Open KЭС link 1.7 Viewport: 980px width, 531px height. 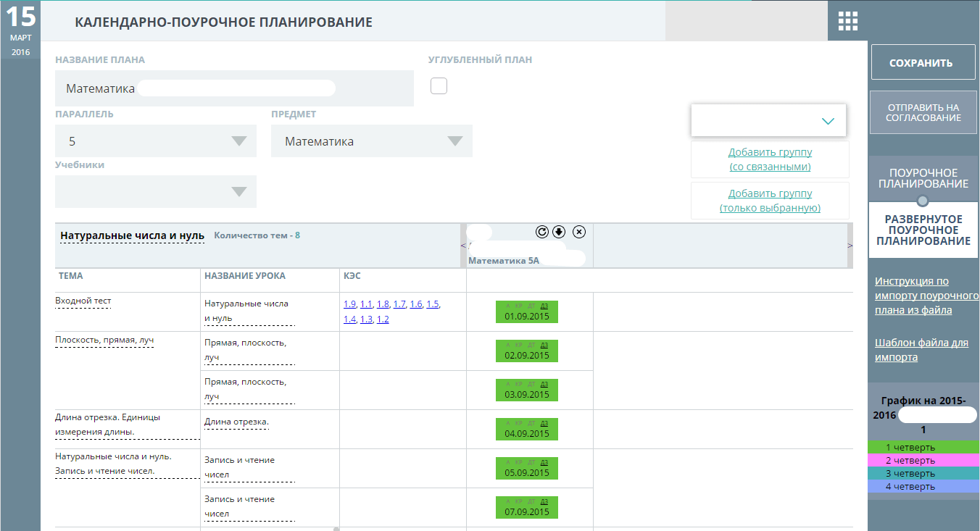coord(400,304)
